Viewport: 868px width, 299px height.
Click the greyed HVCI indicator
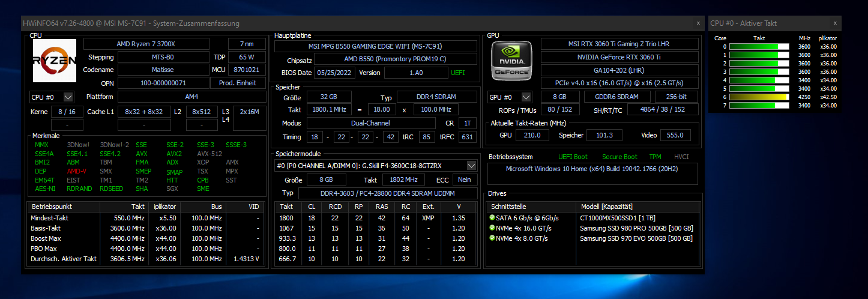point(681,157)
